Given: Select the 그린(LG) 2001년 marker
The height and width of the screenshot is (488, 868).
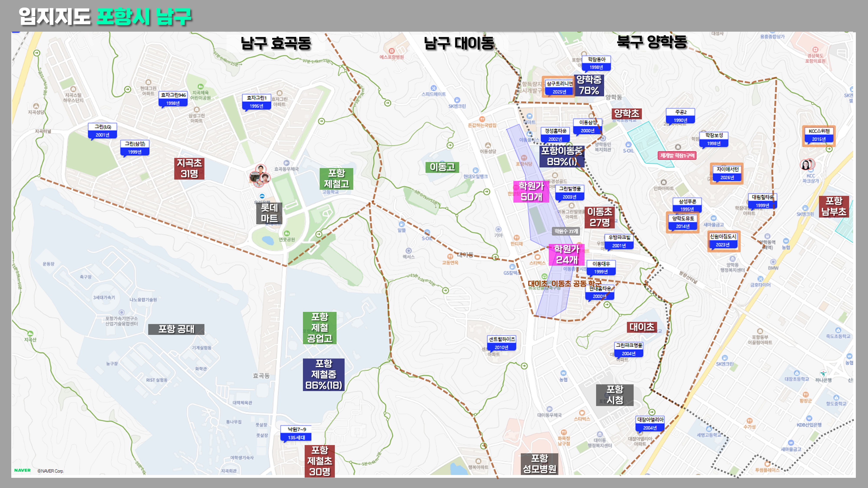Looking at the screenshot, I should 102,131.
